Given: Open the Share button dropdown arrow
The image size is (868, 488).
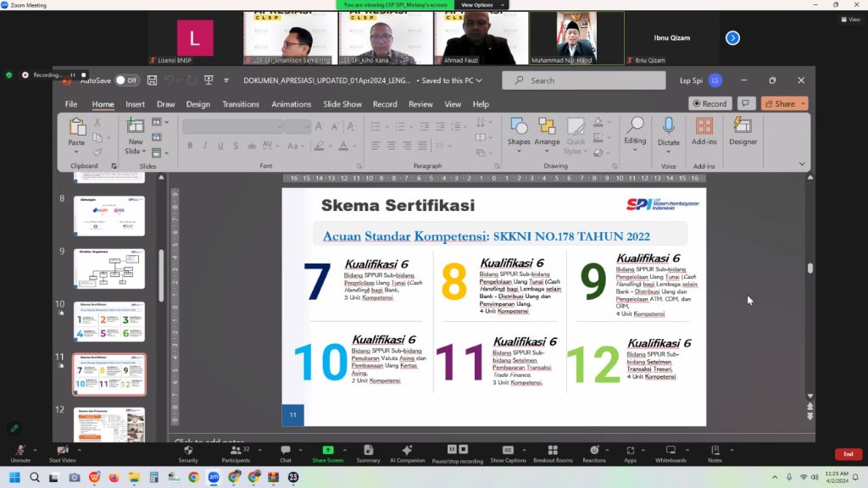Looking at the screenshot, I should 804,104.
